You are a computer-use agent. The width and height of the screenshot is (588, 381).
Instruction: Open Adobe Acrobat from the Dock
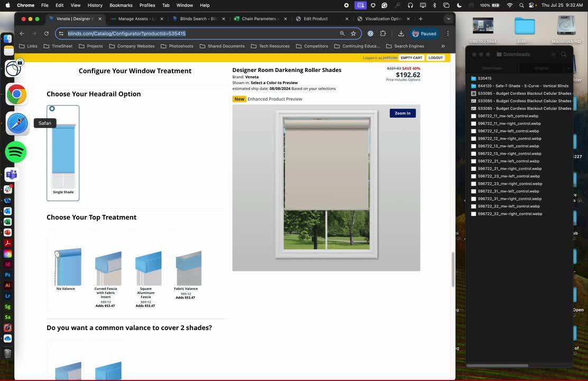(7, 243)
